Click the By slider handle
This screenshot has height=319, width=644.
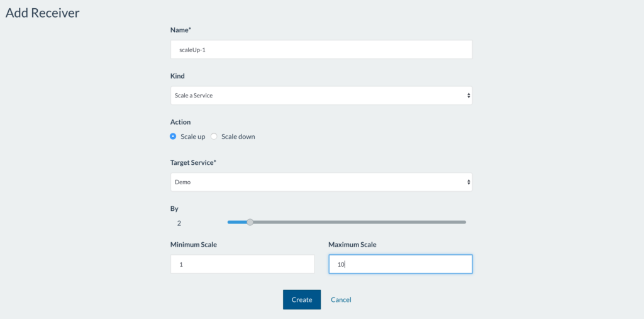coord(250,222)
